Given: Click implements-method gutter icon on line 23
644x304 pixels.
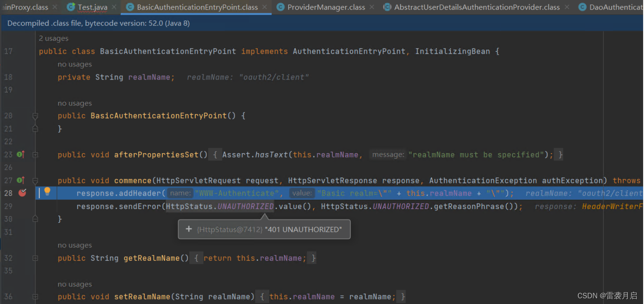Looking at the screenshot, I should pyautogui.click(x=21, y=154).
